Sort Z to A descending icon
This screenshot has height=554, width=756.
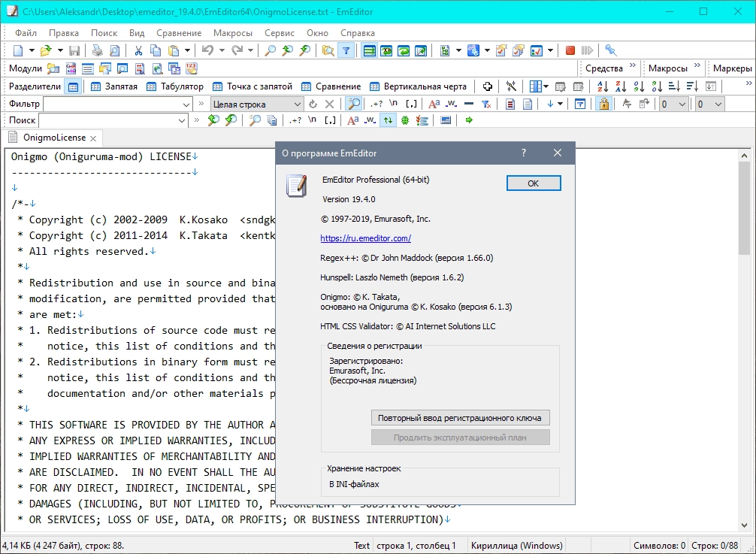tap(621, 86)
